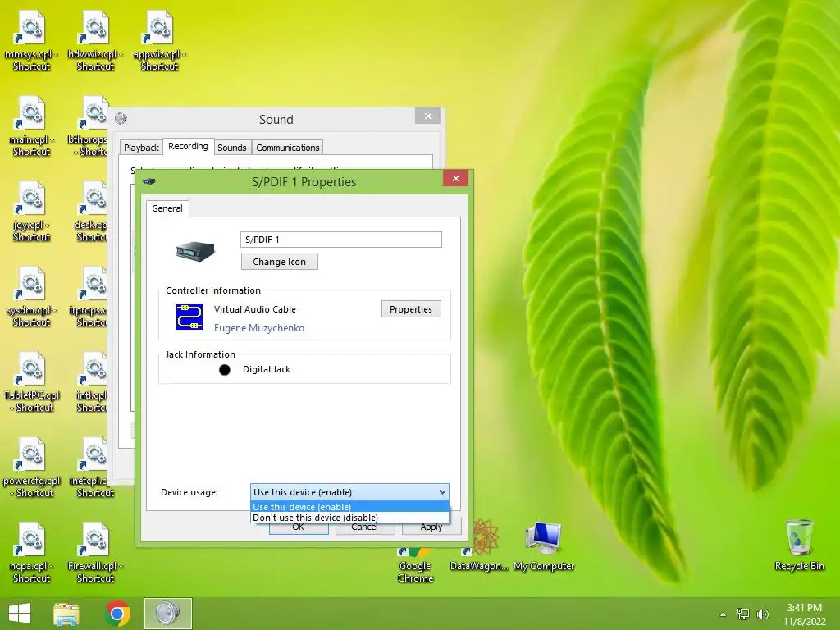Switch to Sounds tab in Sound window
Viewport: 840px width, 630px height.
point(232,148)
